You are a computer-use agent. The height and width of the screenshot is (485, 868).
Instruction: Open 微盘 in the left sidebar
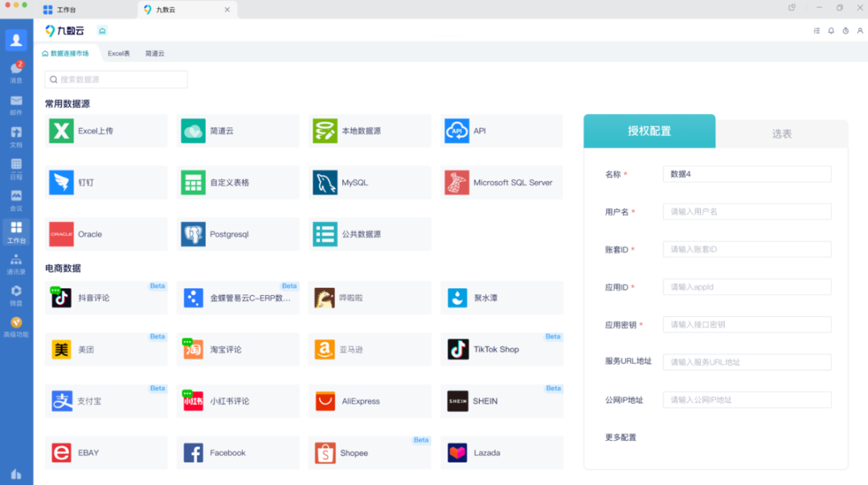[16, 296]
